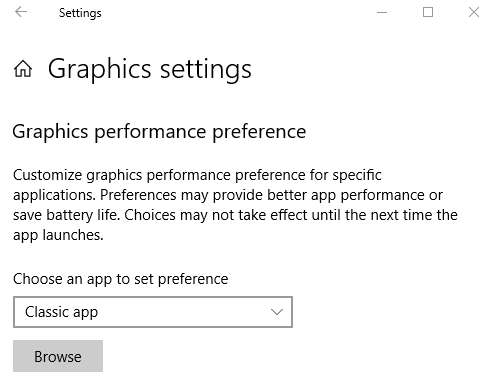Viewport: 491px width, 381px height.
Task: Minimize the Settings window
Action: (382, 13)
